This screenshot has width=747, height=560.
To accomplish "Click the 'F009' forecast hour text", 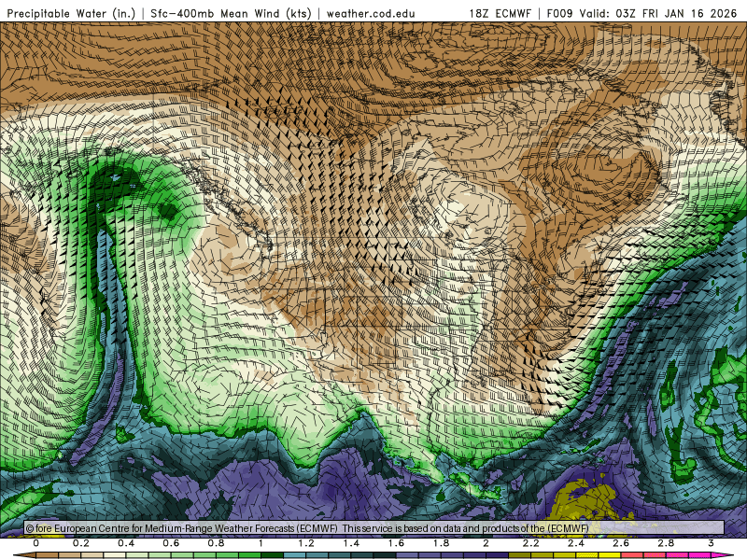I will 560,13.
